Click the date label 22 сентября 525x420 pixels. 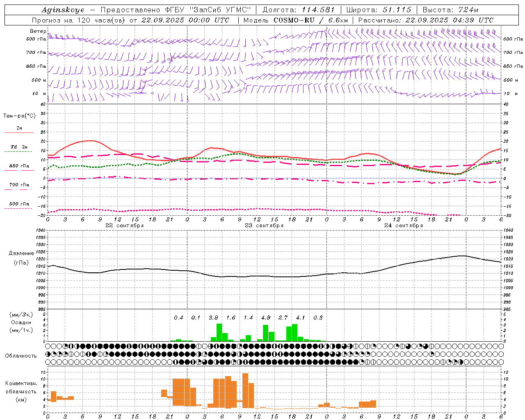pos(124,226)
